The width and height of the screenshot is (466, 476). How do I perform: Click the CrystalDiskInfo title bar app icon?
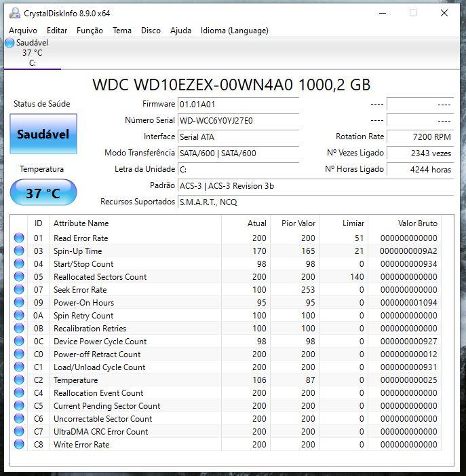click(x=14, y=13)
